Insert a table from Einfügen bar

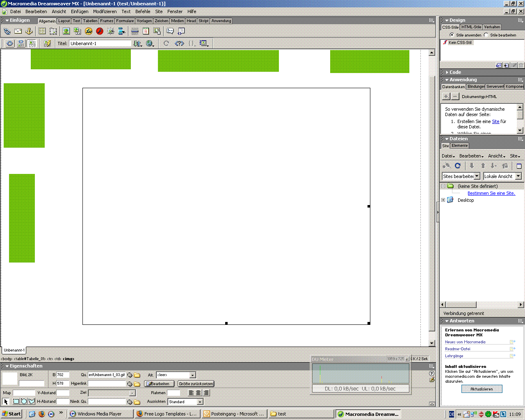(42, 31)
